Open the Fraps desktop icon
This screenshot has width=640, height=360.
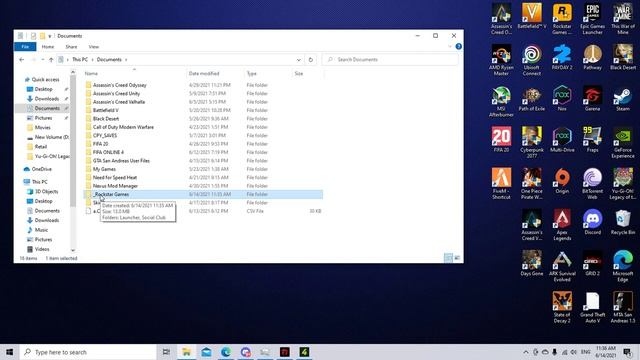coord(592,140)
